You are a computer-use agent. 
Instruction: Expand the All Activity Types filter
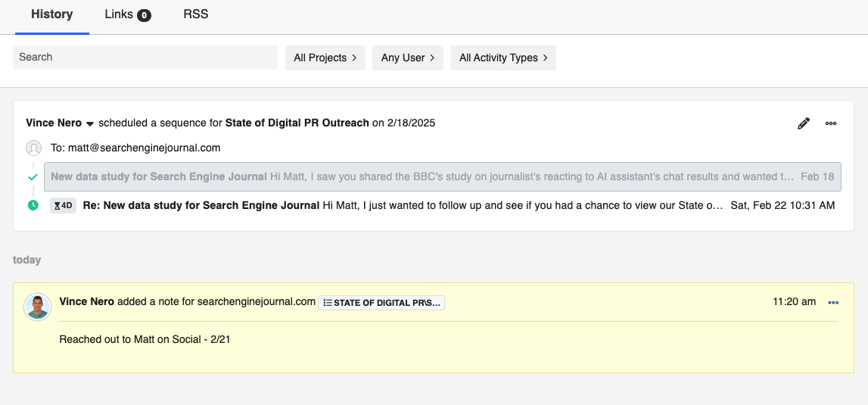click(502, 58)
